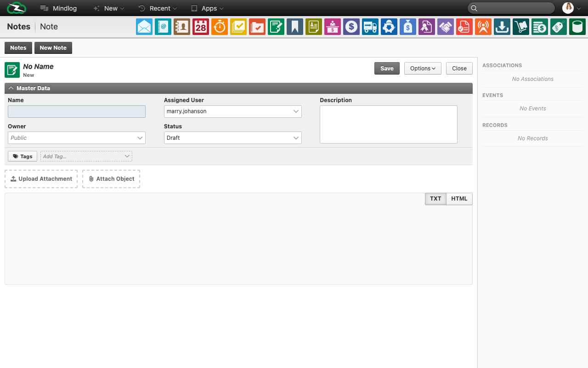The width and height of the screenshot is (588, 368).
Task: Open the dark teal download tray icon
Action: point(502,27)
